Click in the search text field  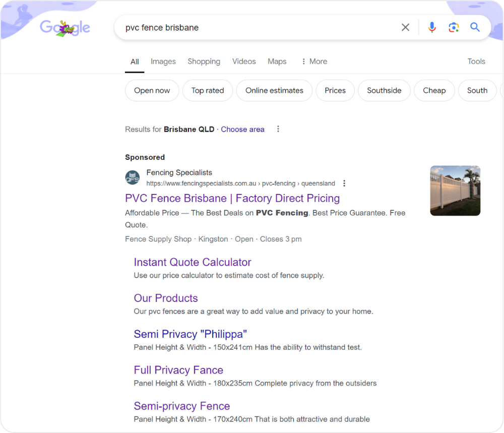click(x=252, y=28)
